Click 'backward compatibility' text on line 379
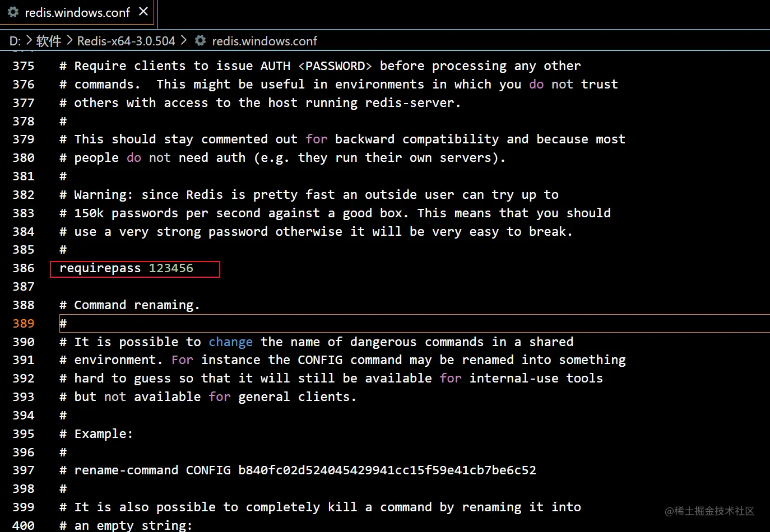Screen dimensions: 770x532 tap(417, 139)
